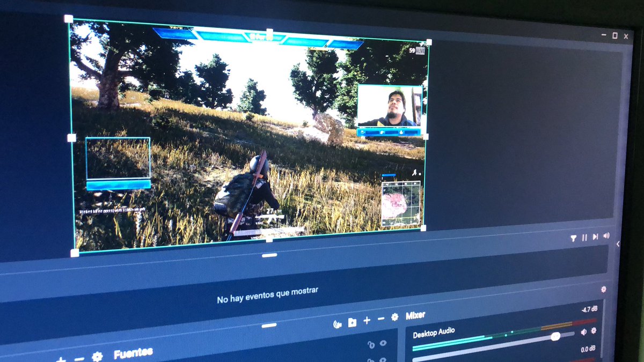Click the Fuentes panel heading
The height and width of the screenshot is (362, 644).
click(x=133, y=353)
